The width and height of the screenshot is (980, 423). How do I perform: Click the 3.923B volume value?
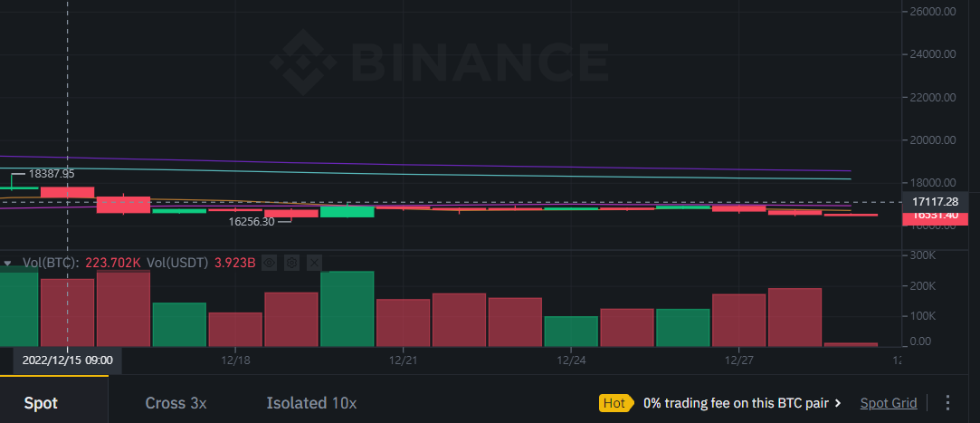click(235, 263)
